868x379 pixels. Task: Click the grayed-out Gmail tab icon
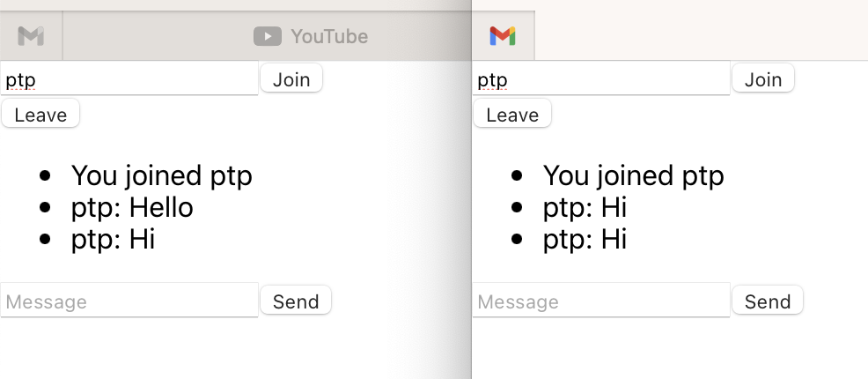[31, 36]
